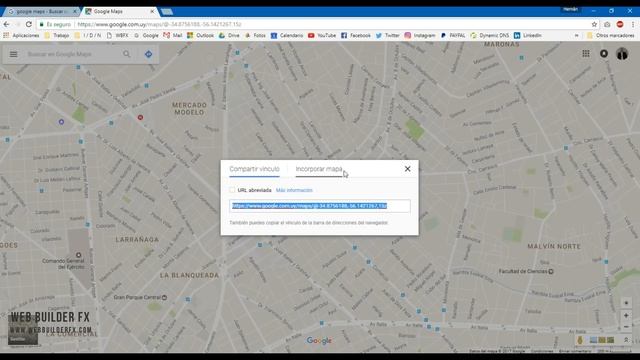This screenshot has width=640, height=360.
Task: Open the WBFX bookmark
Action: click(x=118, y=36)
